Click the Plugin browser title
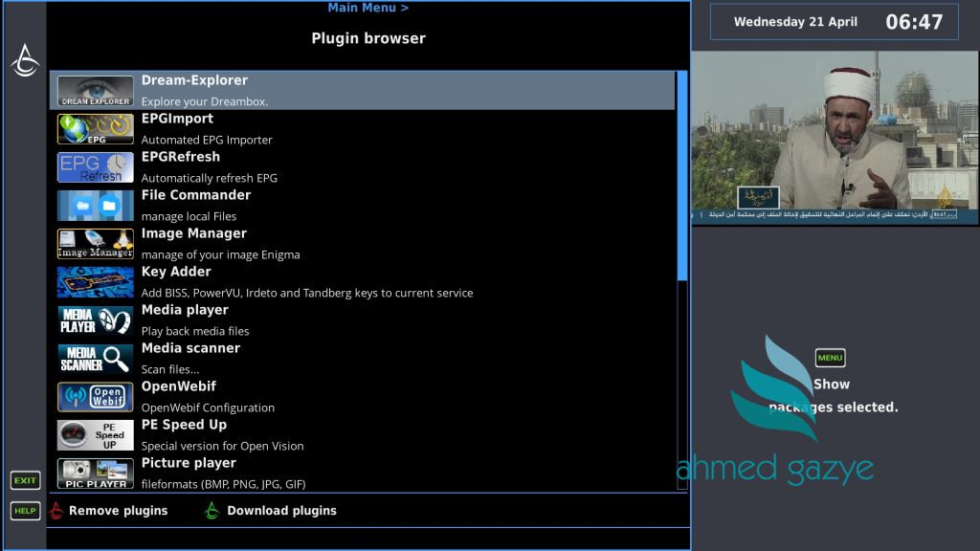Image resolution: width=980 pixels, height=551 pixels. [368, 38]
